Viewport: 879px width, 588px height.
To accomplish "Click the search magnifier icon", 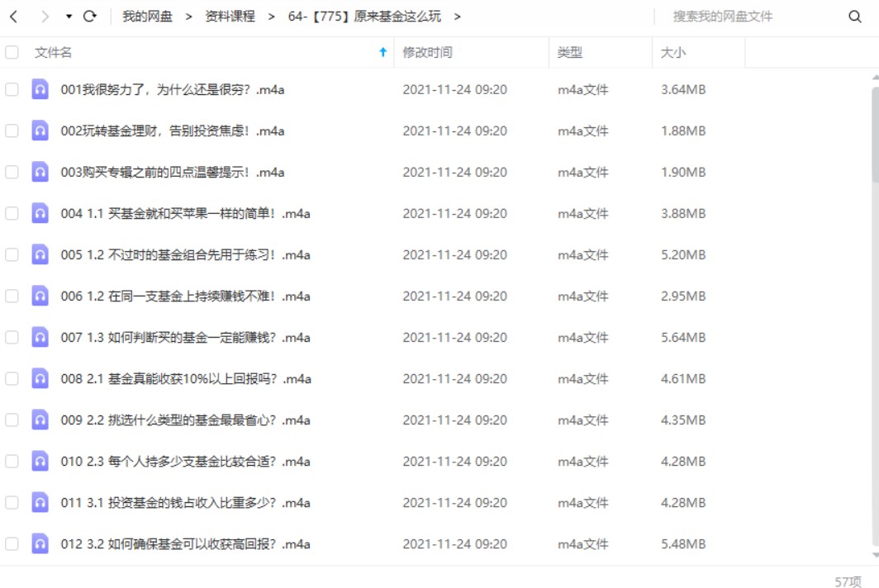I will [x=853, y=15].
